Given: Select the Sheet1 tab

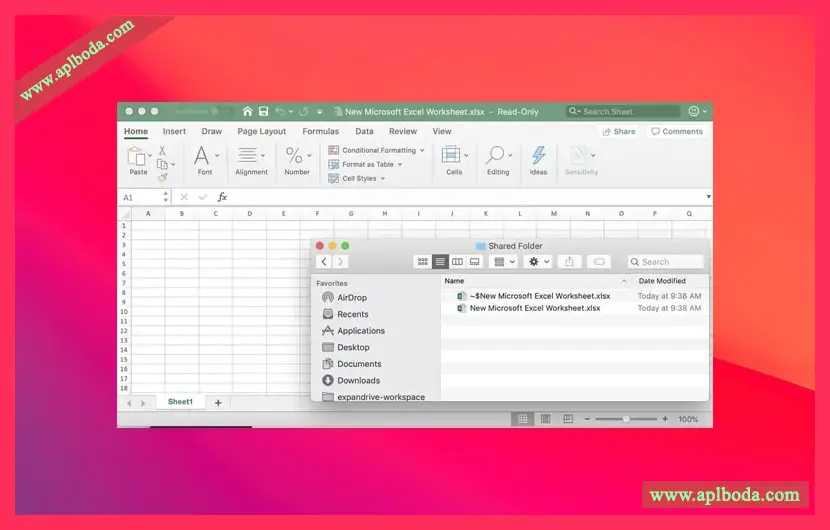Looking at the screenshot, I should pos(180,402).
